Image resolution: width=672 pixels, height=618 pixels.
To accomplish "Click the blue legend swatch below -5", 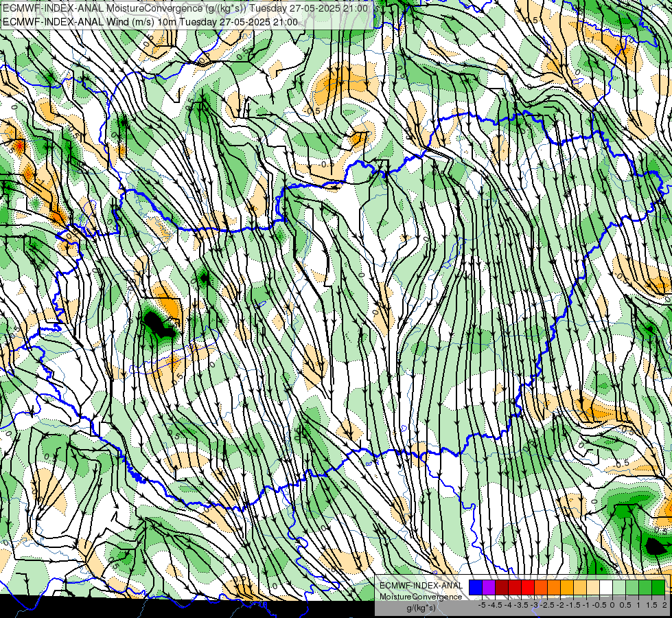I will tap(476, 587).
